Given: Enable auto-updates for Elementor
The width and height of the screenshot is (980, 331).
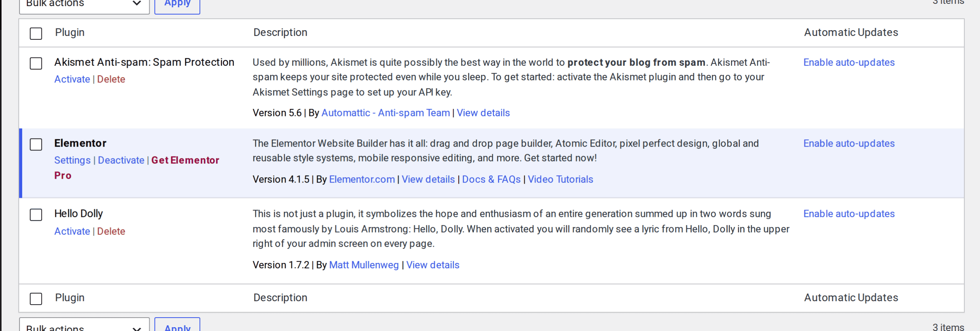Looking at the screenshot, I should [x=849, y=143].
